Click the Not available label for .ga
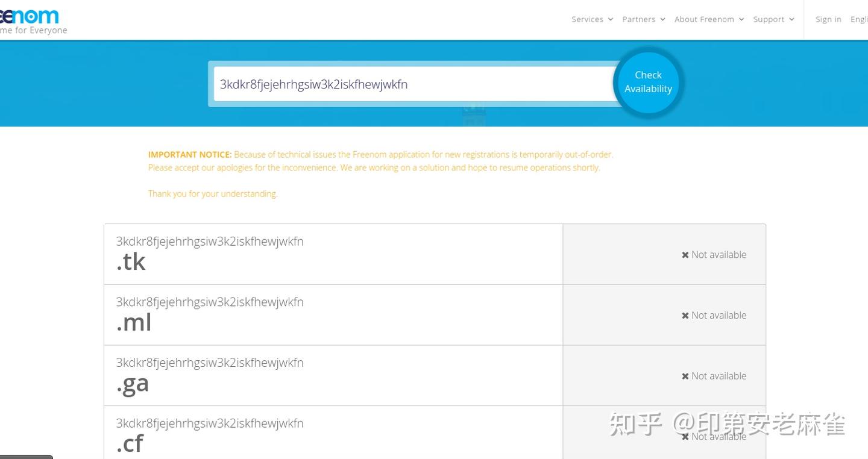Viewport: 868px width, 459px height. (719, 375)
